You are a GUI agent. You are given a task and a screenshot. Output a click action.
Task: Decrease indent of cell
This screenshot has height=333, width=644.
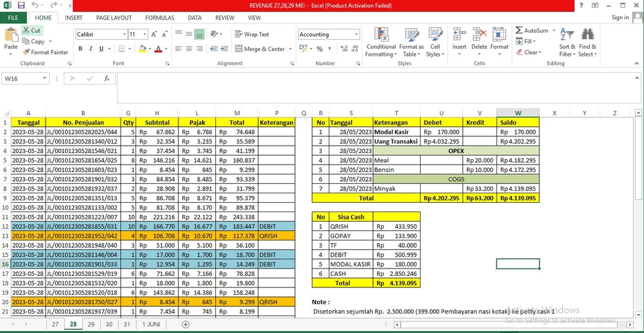[x=213, y=48]
